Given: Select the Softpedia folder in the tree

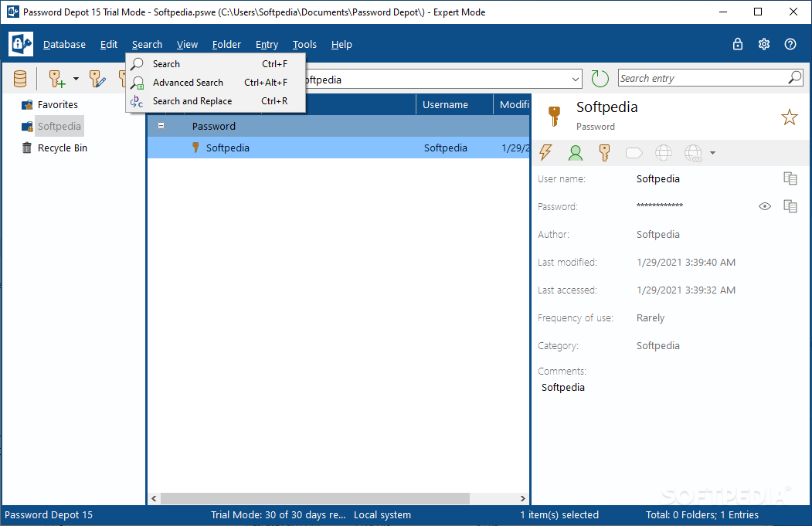Looking at the screenshot, I should (59, 127).
